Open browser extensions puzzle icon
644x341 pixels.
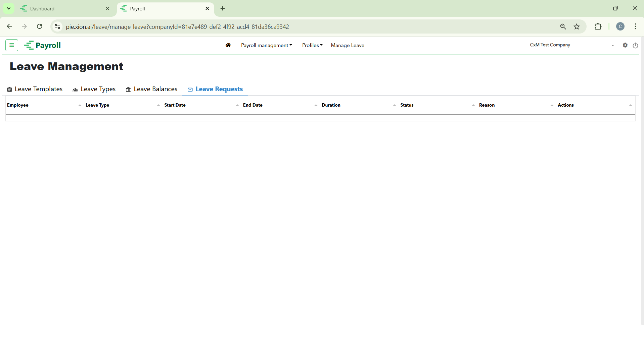pos(598,27)
